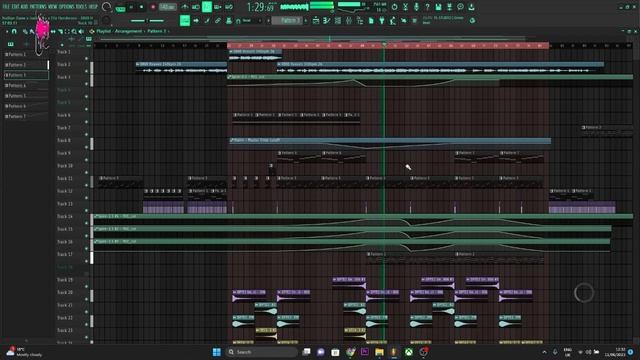Click the pause/play transport button
Viewport: 640px width, 360px height.
point(131,7)
